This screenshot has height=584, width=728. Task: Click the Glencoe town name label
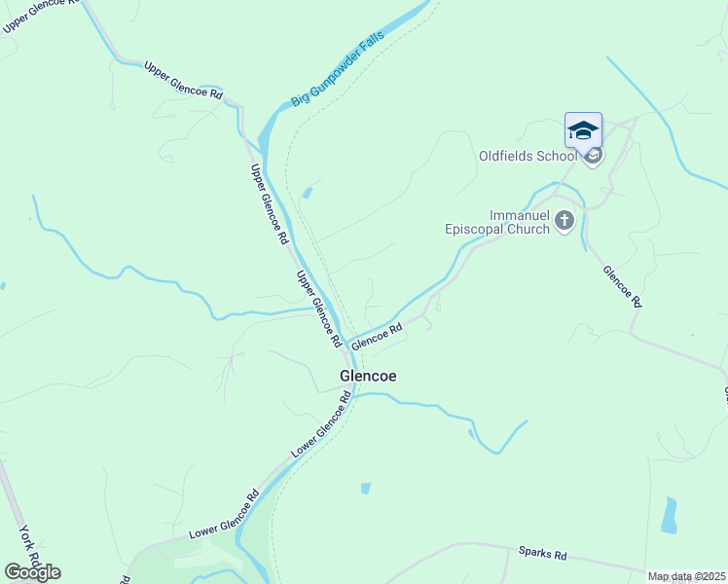(368, 376)
